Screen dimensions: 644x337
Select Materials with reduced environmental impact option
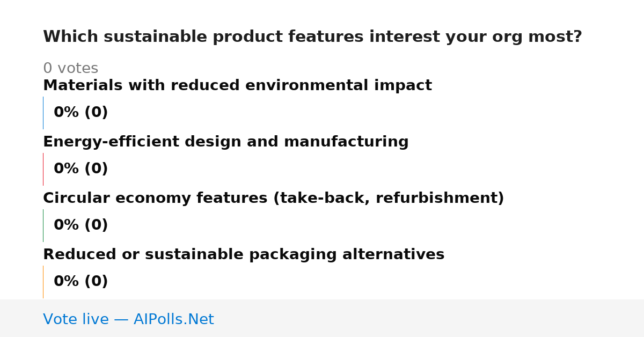click(x=237, y=85)
